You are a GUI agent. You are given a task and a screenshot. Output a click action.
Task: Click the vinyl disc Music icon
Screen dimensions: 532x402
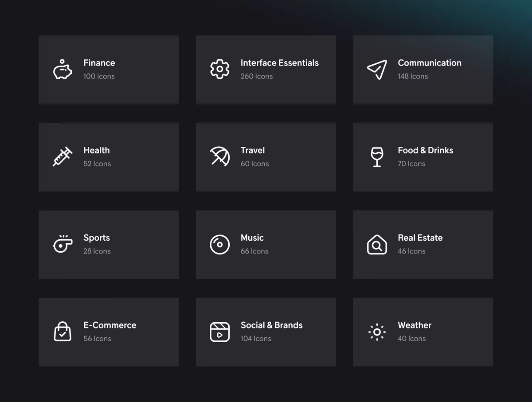pyautogui.click(x=219, y=244)
